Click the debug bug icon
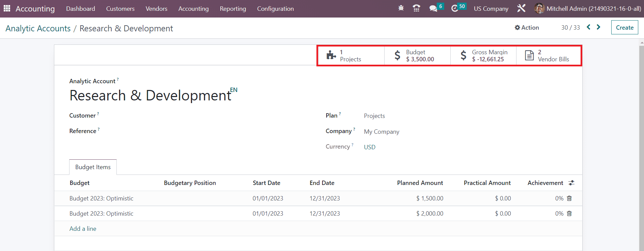The width and height of the screenshot is (644, 251). click(x=401, y=8)
